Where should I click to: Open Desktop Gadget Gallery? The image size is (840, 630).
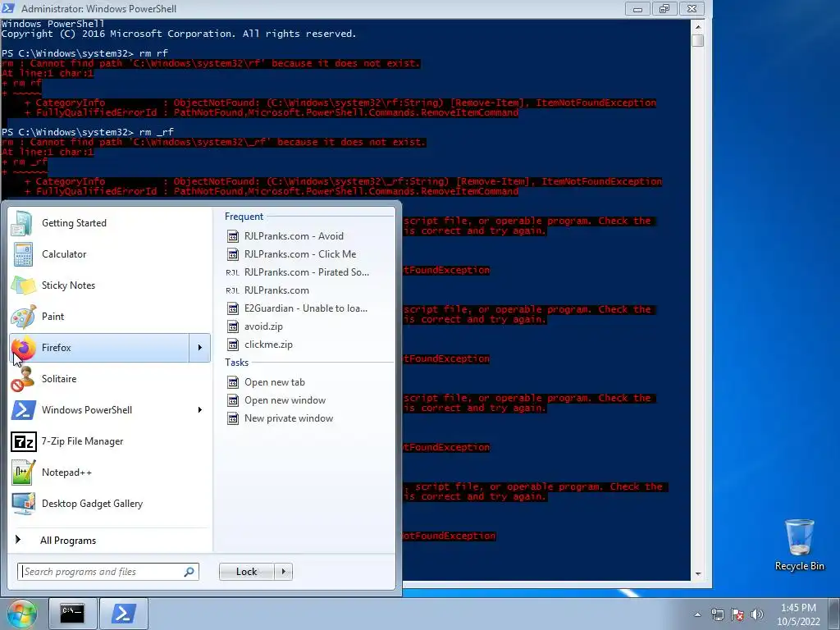[x=109, y=504]
